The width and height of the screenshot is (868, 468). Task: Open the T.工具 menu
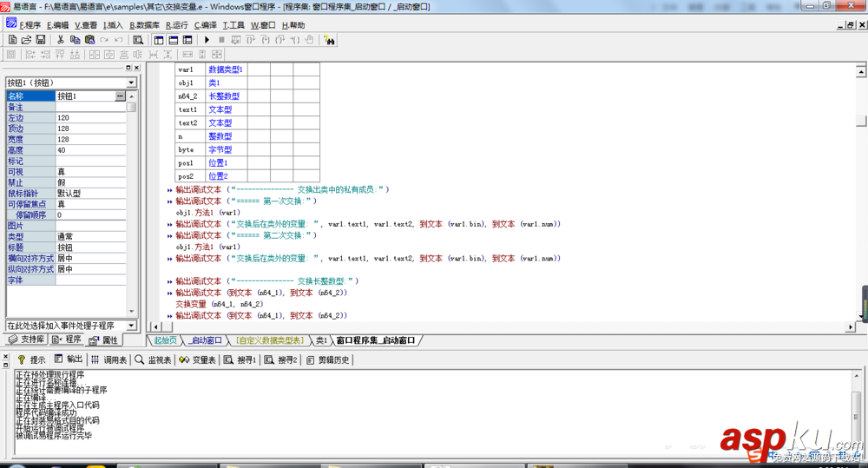pos(233,25)
